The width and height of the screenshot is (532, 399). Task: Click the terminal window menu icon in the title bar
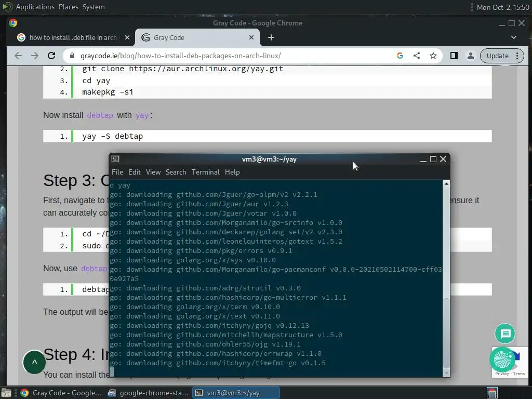[115, 159]
